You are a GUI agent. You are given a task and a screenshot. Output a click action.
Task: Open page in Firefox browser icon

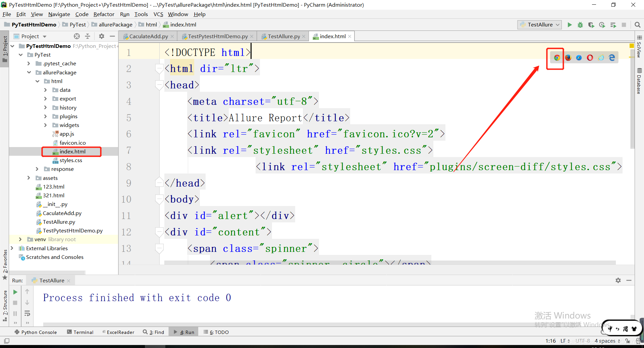(568, 58)
